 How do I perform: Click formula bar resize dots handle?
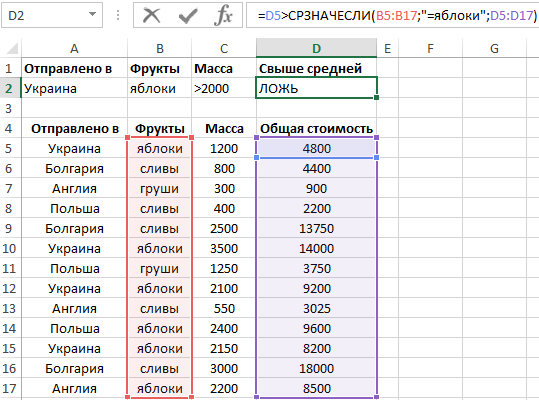tap(118, 15)
